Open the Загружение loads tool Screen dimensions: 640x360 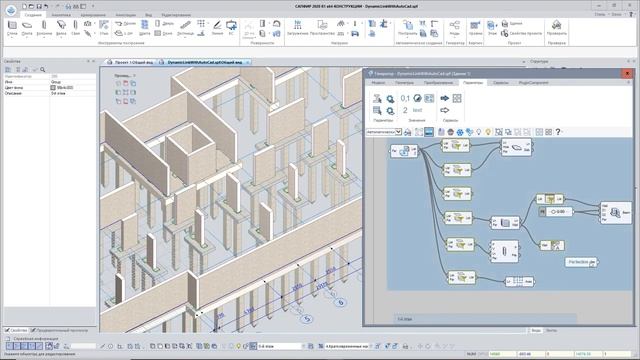click(x=298, y=28)
